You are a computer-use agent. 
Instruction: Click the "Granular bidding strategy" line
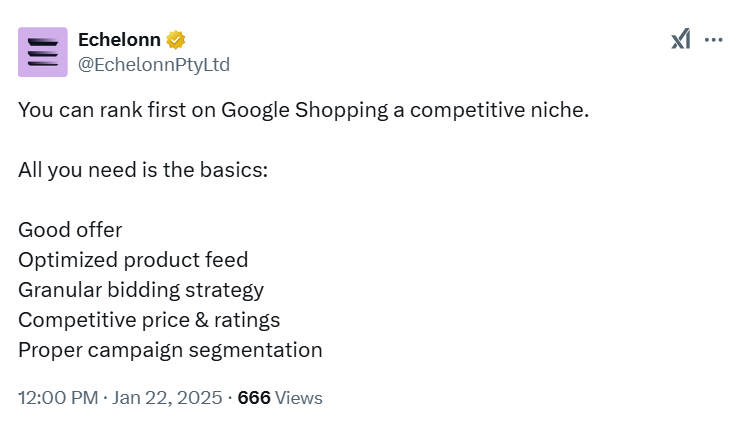(x=141, y=290)
